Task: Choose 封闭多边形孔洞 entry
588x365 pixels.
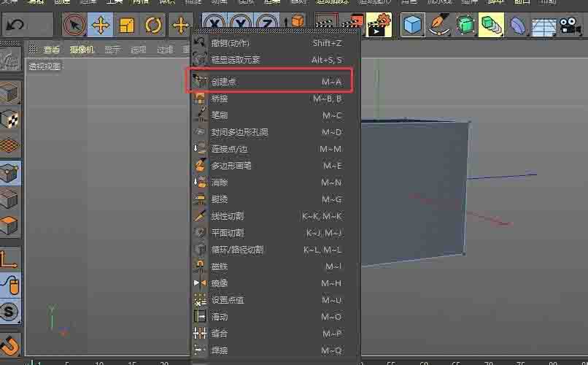Action: 276,132
